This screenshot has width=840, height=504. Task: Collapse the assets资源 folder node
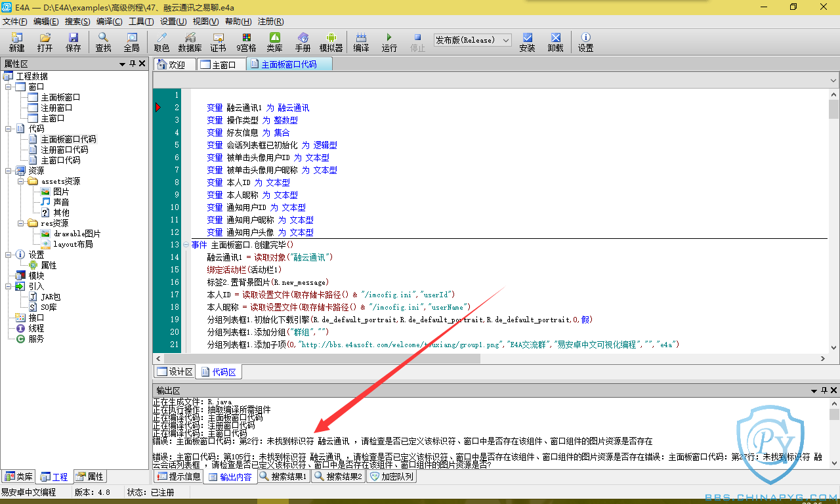pyautogui.click(x=21, y=182)
